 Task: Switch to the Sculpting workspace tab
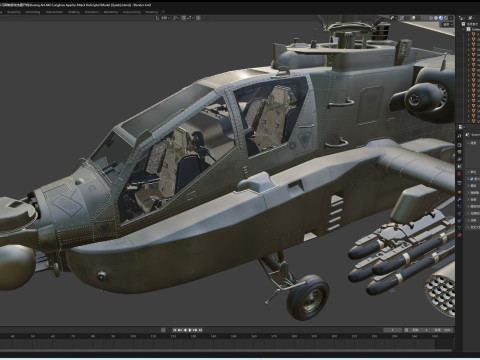[14, 12]
